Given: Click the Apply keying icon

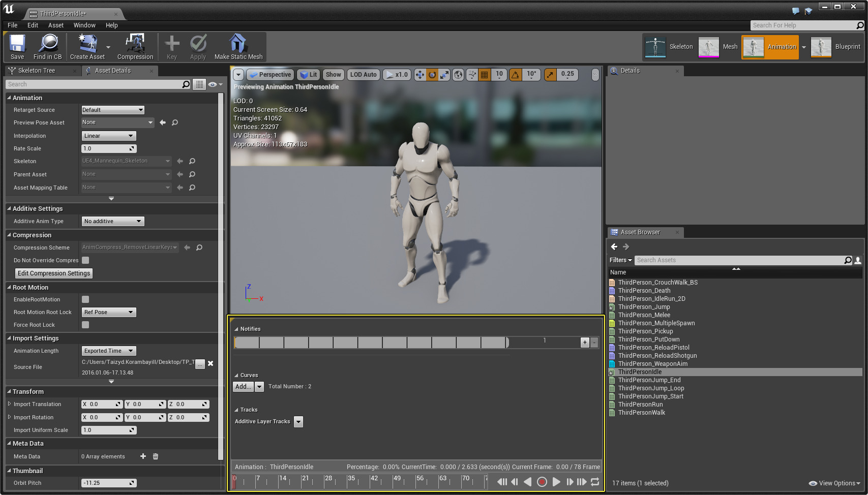Looking at the screenshot, I should (198, 46).
